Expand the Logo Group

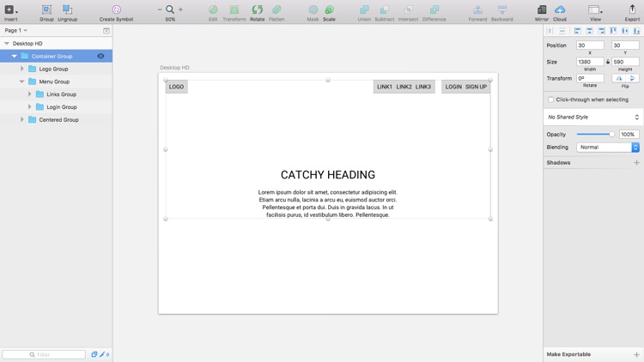(22, 69)
